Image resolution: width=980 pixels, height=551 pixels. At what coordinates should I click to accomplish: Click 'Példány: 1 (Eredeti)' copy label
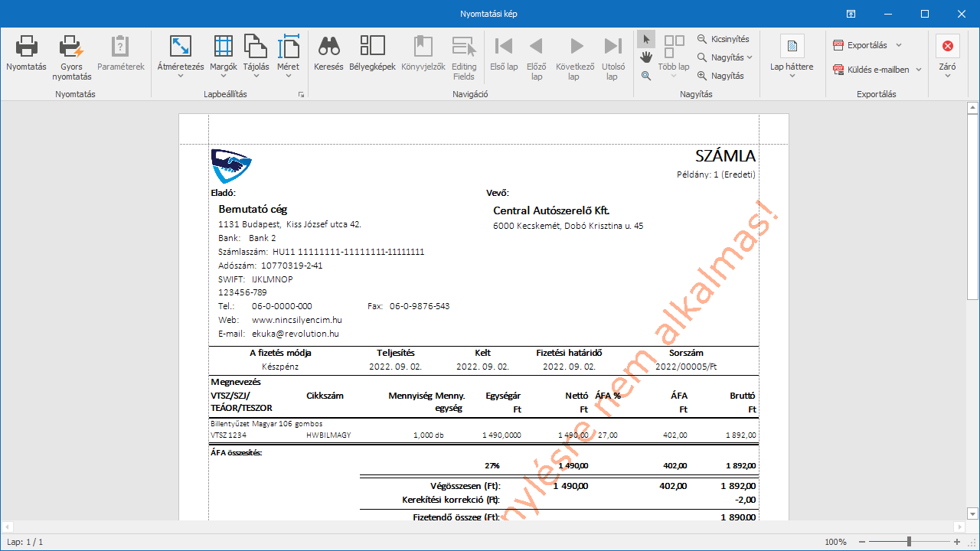(x=717, y=174)
